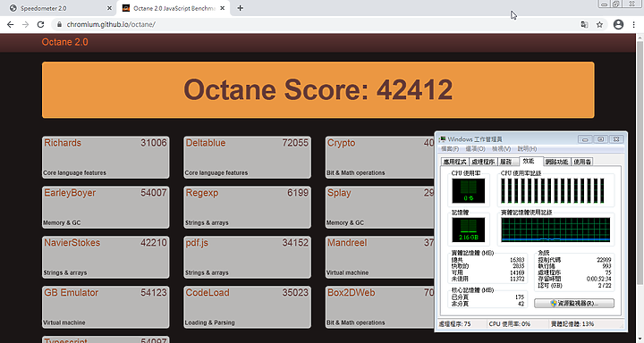Go back using the browser back arrow
644x343 pixels.
point(10,25)
